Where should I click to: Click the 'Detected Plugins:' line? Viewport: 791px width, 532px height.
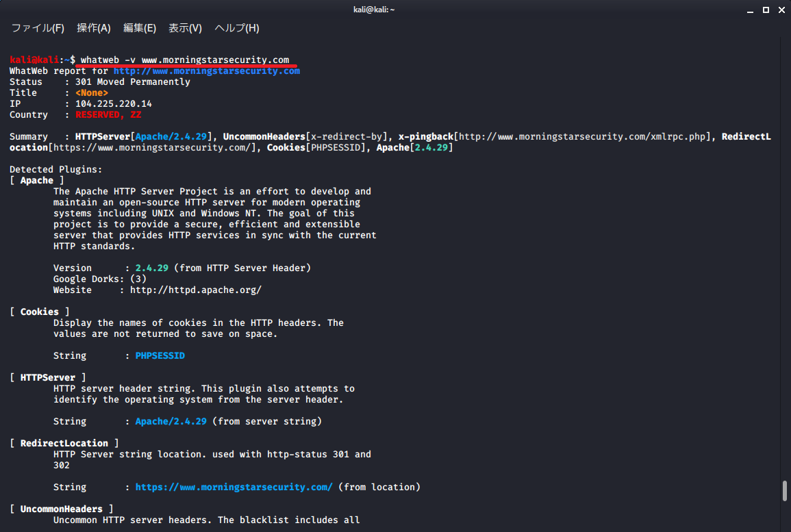pyautogui.click(x=56, y=169)
